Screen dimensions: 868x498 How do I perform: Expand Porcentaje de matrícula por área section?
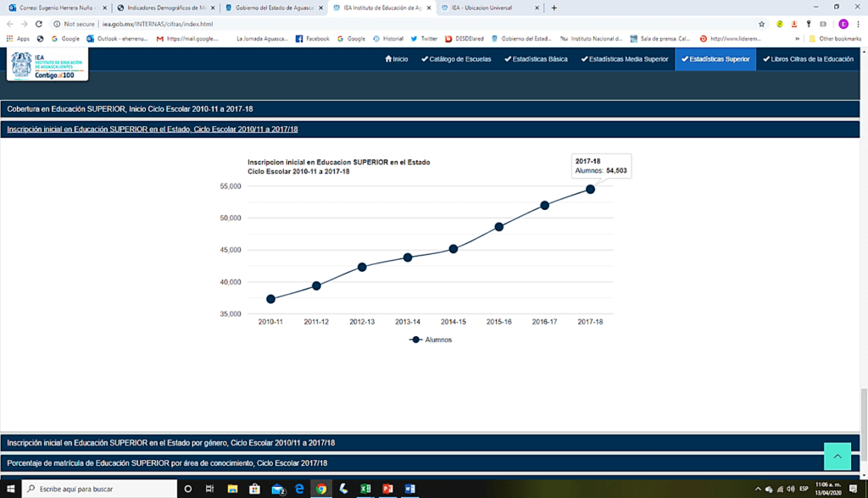point(167,463)
